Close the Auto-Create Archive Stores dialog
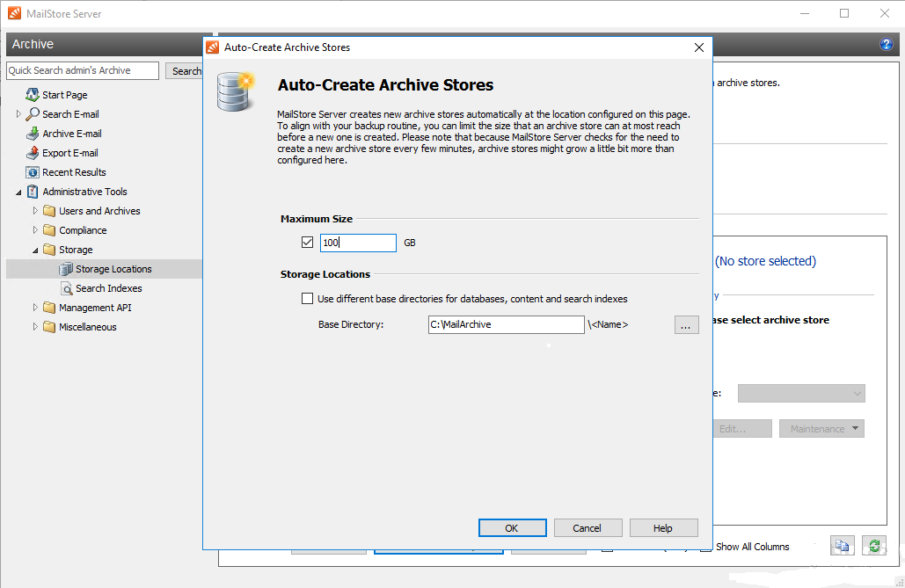The height and width of the screenshot is (588, 905). pos(699,47)
